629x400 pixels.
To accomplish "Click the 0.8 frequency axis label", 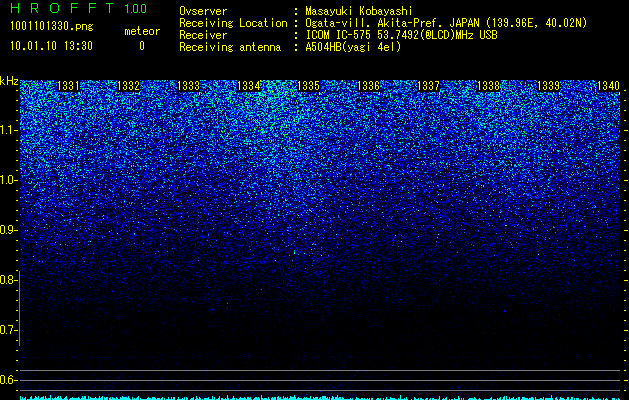I will click(8, 280).
